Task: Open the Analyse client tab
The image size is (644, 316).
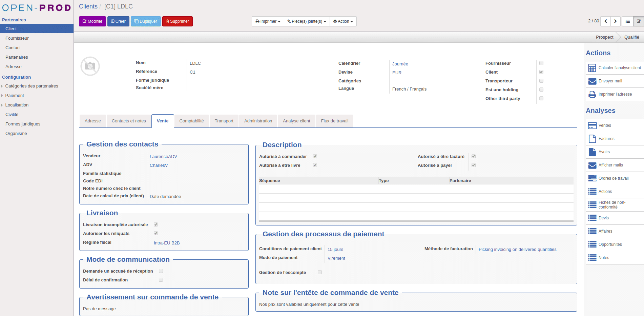Action: tap(296, 121)
